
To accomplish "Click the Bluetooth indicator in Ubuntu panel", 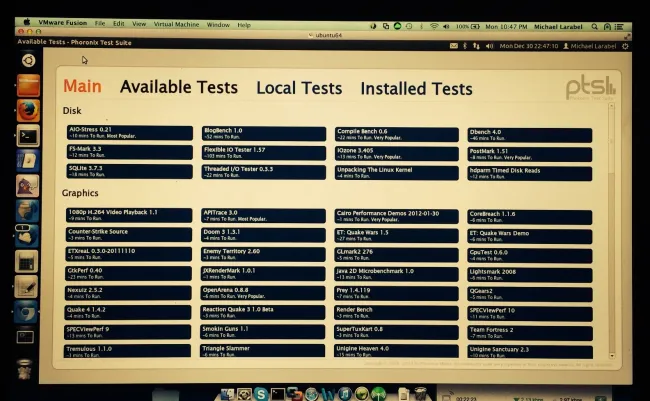I will (x=465, y=46).
